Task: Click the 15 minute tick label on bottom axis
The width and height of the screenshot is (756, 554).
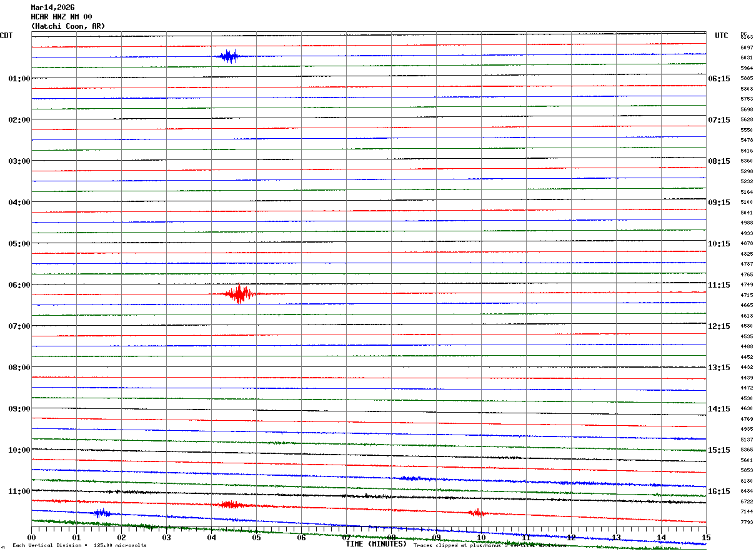Action: pos(706,538)
